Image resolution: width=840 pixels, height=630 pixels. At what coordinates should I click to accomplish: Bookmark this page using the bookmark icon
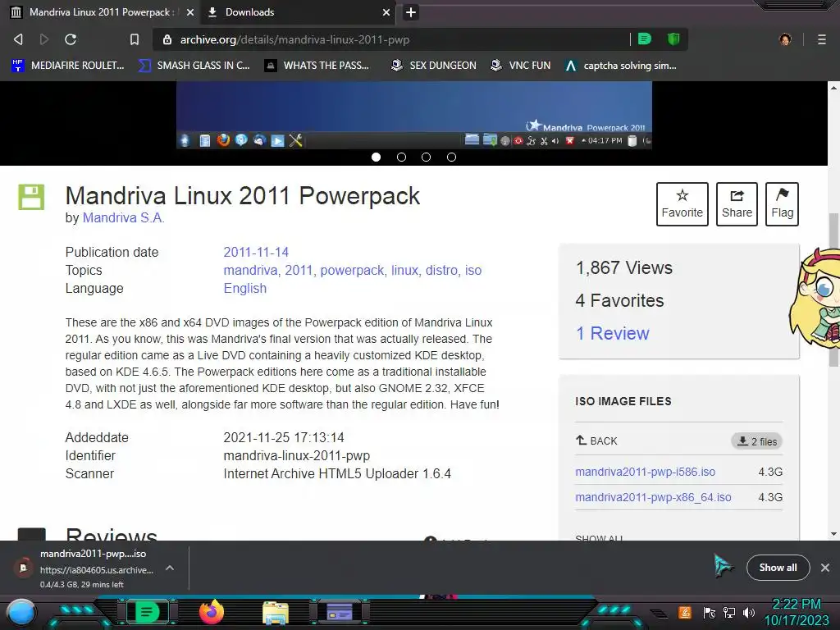point(135,39)
